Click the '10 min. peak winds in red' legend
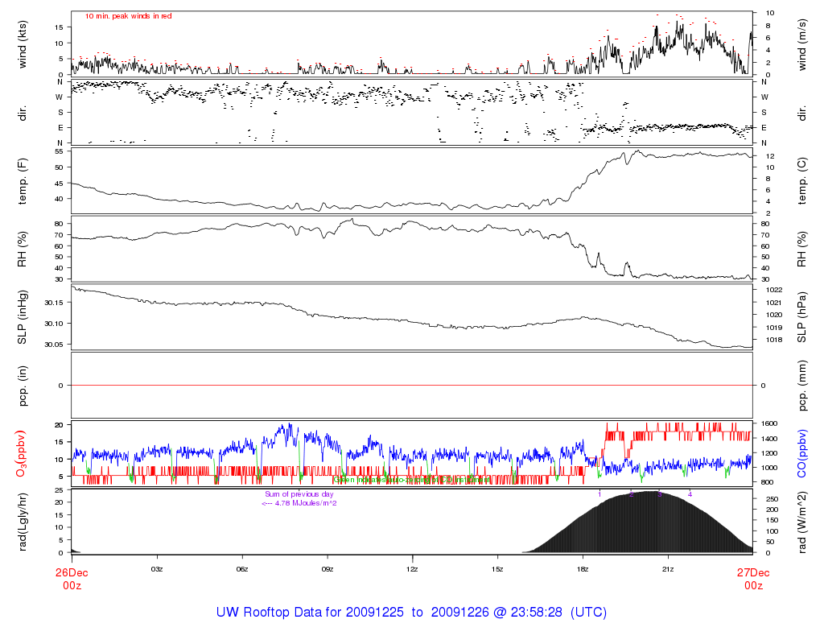 [x=128, y=16]
